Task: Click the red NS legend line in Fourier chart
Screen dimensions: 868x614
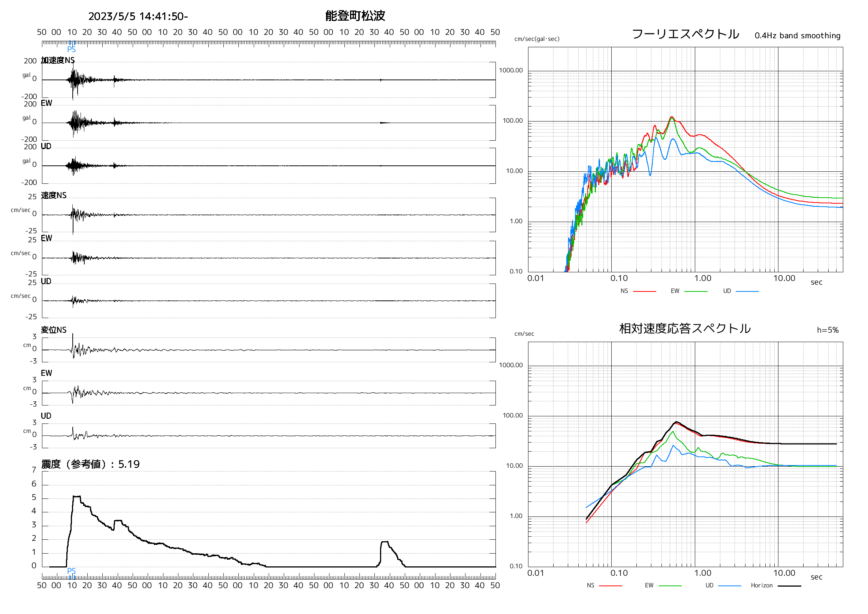Action: (645, 291)
